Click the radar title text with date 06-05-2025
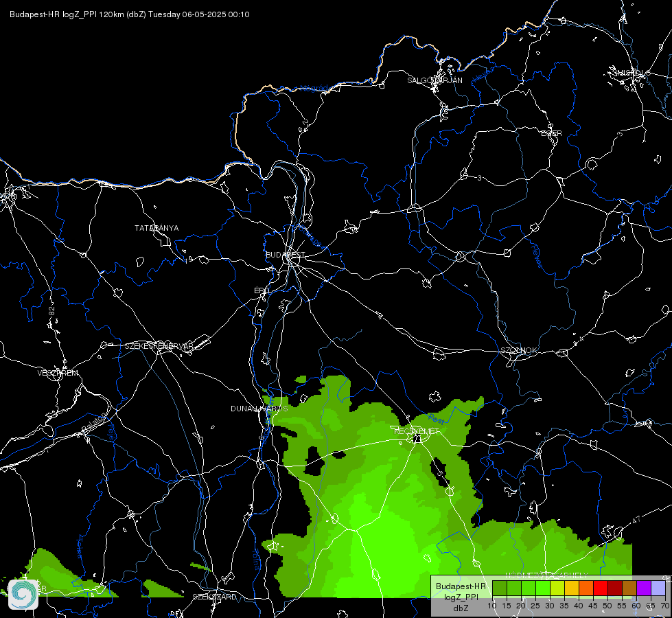 pos(130,14)
